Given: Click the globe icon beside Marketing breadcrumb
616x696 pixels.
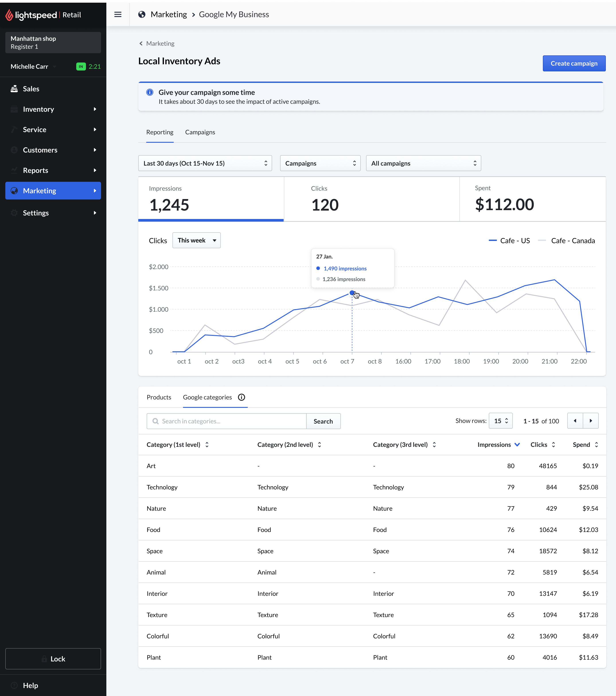Looking at the screenshot, I should [142, 14].
